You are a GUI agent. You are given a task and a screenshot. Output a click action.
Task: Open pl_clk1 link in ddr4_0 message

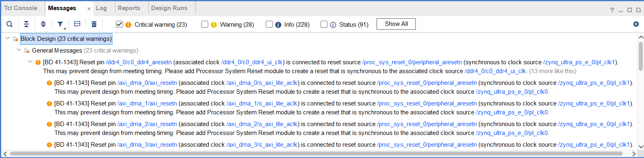point(579,62)
